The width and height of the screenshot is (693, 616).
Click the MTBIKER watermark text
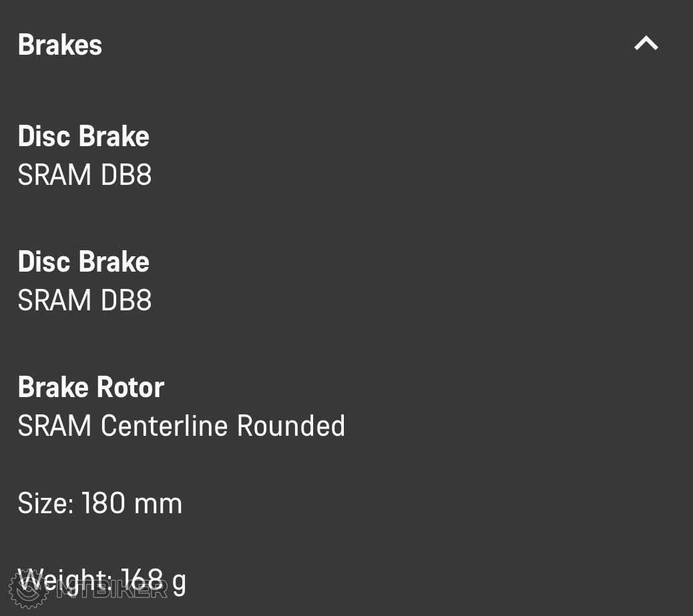point(112,589)
